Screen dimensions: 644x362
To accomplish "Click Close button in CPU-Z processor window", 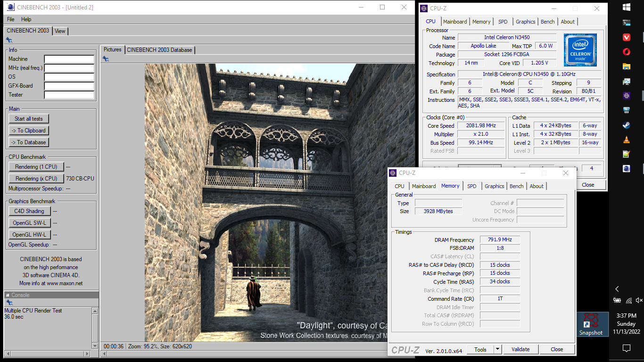I will click(588, 185).
